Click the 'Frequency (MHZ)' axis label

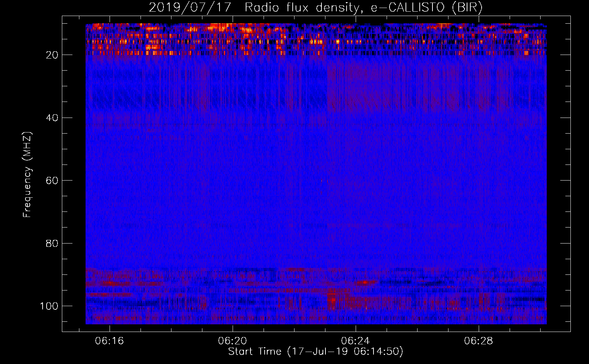tap(27, 174)
